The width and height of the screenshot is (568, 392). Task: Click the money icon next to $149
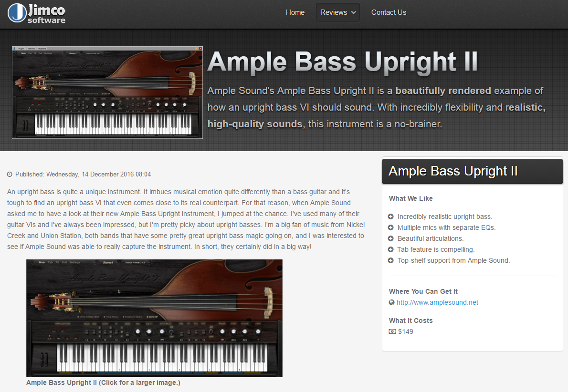click(x=392, y=331)
